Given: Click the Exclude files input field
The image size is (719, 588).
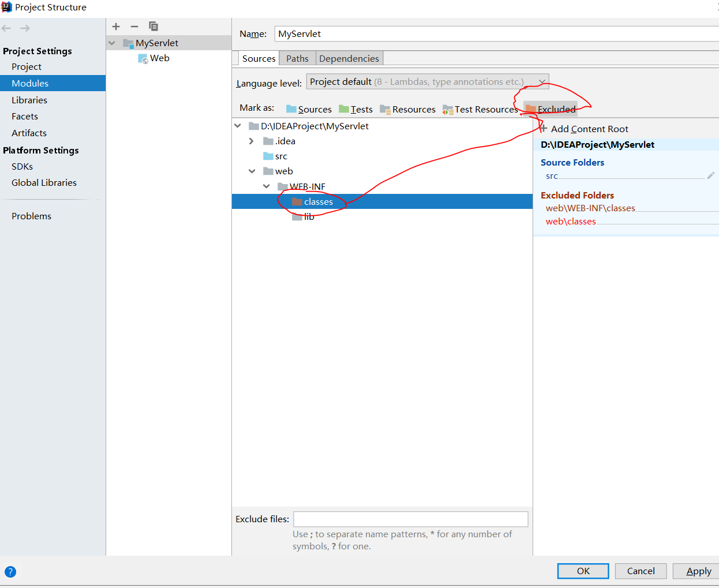Looking at the screenshot, I should click(x=410, y=519).
